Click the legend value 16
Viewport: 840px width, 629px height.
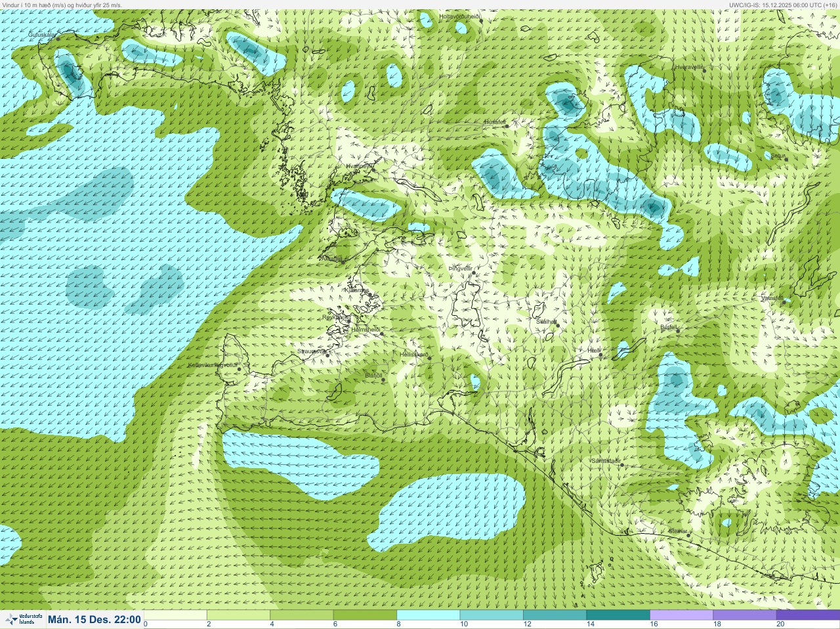[654, 624]
